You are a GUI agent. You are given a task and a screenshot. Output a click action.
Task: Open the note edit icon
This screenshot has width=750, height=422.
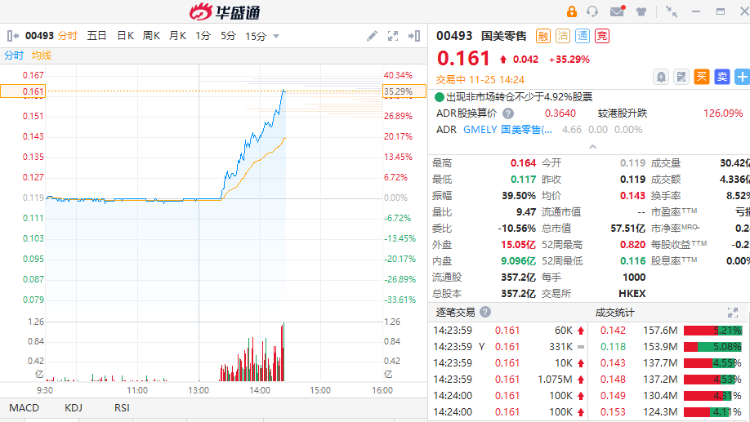tap(681, 77)
